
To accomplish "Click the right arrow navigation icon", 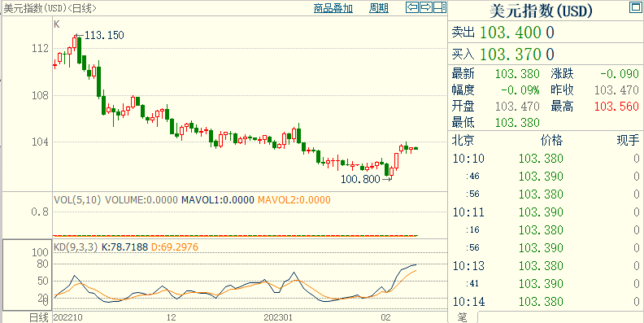I will [x=426, y=7].
